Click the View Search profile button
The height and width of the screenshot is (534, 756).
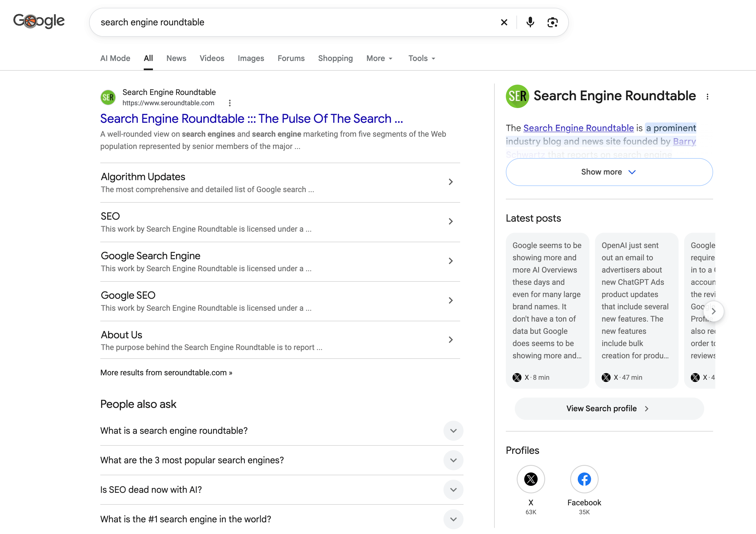609,409
